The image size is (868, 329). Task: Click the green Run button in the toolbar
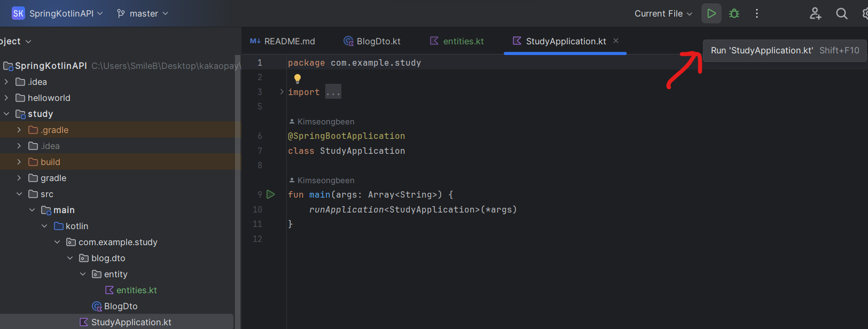coord(711,13)
